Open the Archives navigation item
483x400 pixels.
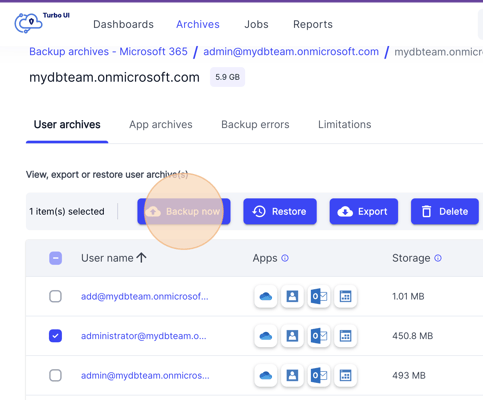tap(198, 24)
